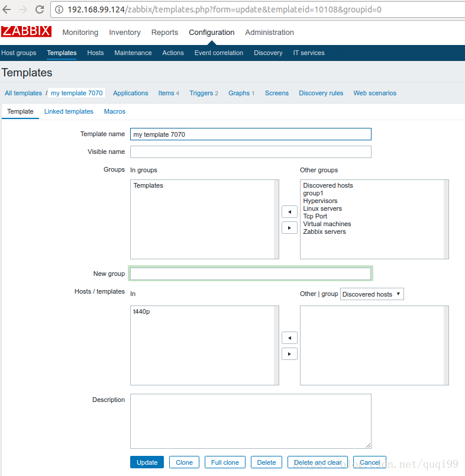Image resolution: width=465 pixels, height=476 pixels.
Task: Click the Cancel button
Action: pyautogui.click(x=370, y=462)
